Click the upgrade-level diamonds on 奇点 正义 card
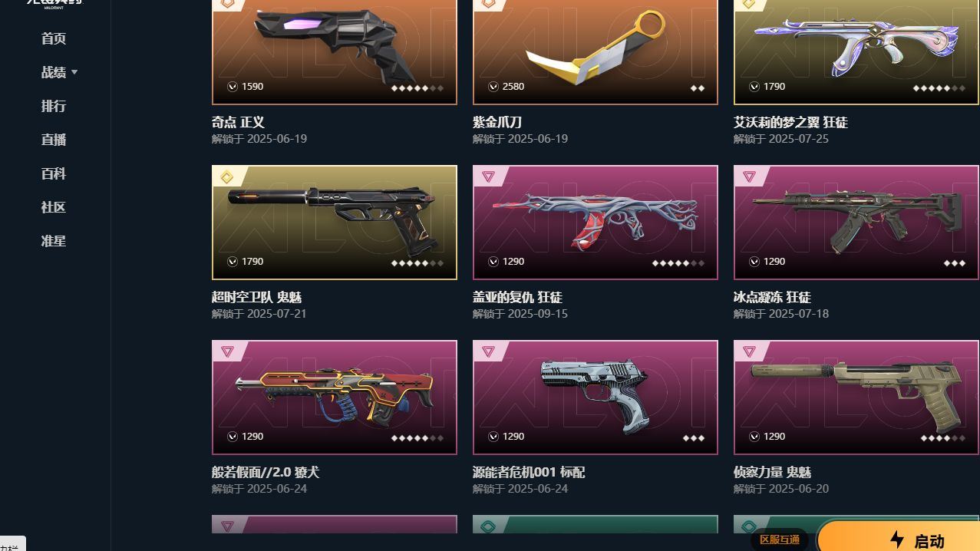 pos(417,88)
